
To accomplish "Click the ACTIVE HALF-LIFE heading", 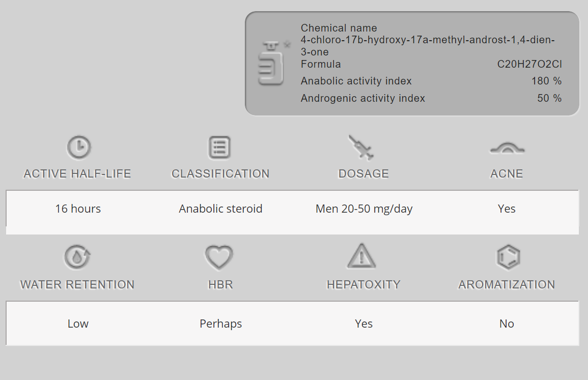I will click(x=77, y=174).
